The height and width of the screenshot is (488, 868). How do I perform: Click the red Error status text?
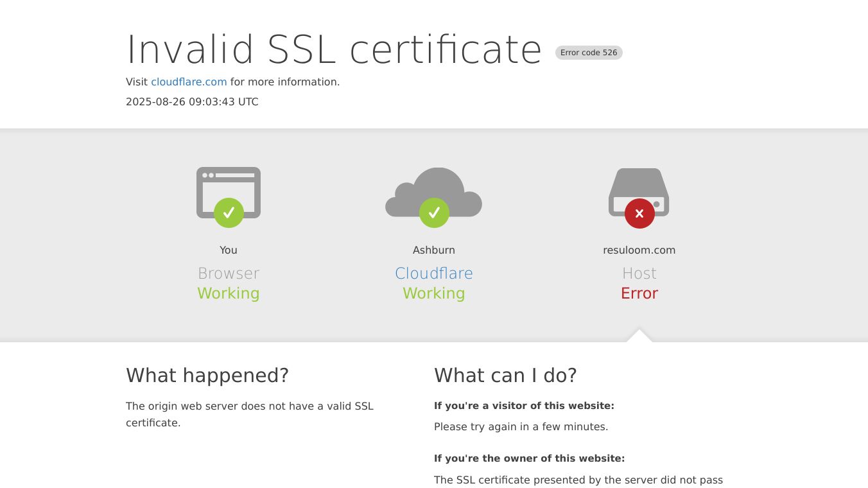[639, 293]
